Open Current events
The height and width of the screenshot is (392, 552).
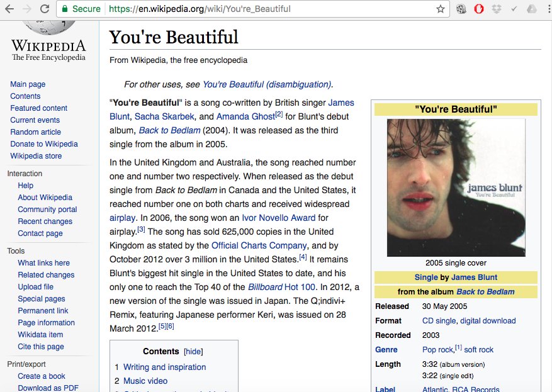click(x=35, y=120)
